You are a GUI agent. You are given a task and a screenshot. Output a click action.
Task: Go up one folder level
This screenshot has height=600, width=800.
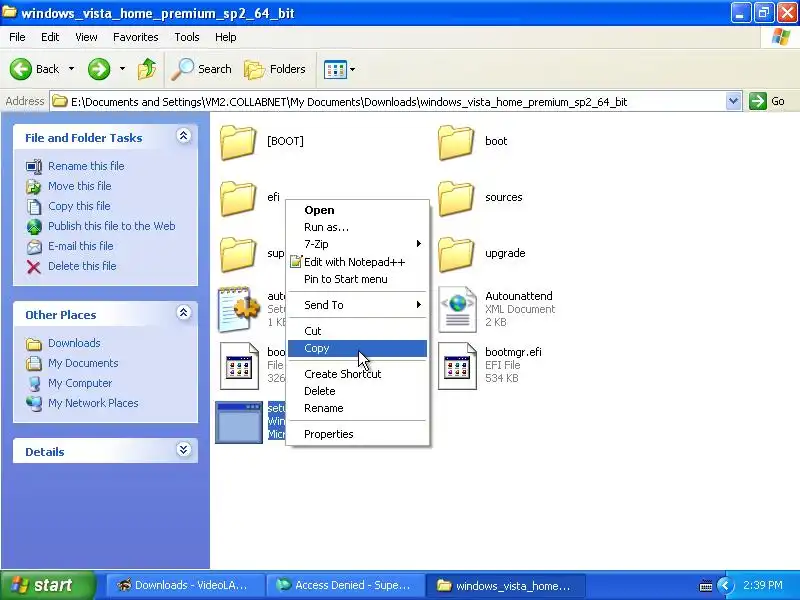coord(147,69)
